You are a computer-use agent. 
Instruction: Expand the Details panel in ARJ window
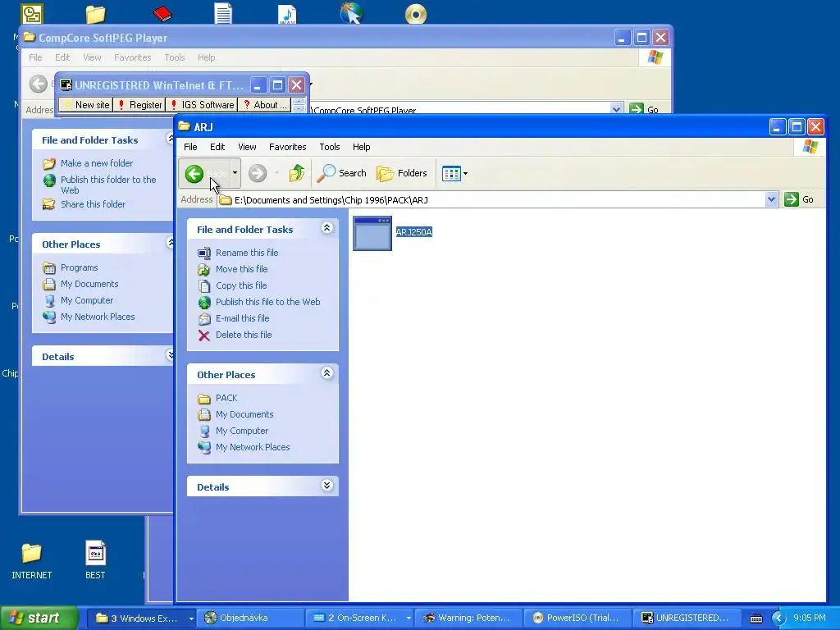tap(326, 486)
